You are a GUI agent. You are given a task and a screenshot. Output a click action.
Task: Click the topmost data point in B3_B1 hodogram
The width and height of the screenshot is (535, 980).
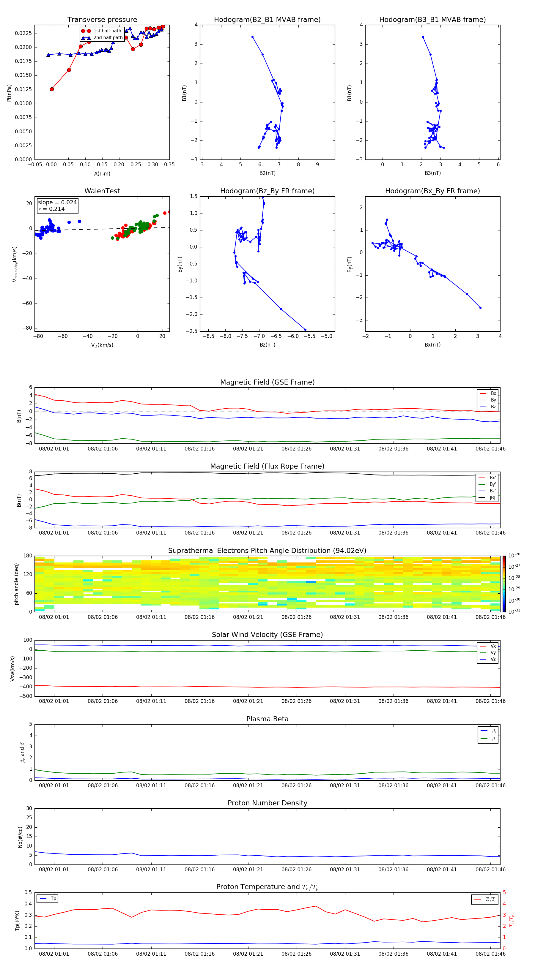[x=423, y=37]
